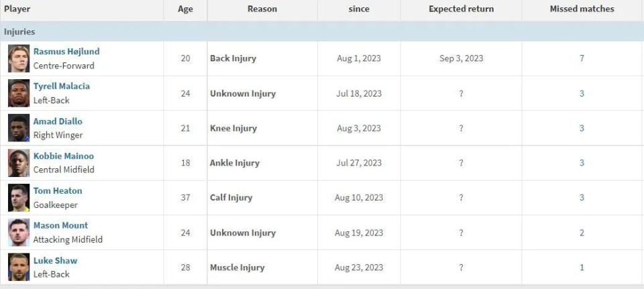Open Tyrell Malacia's profile link
This screenshot has height=289, width=644.
62,86
